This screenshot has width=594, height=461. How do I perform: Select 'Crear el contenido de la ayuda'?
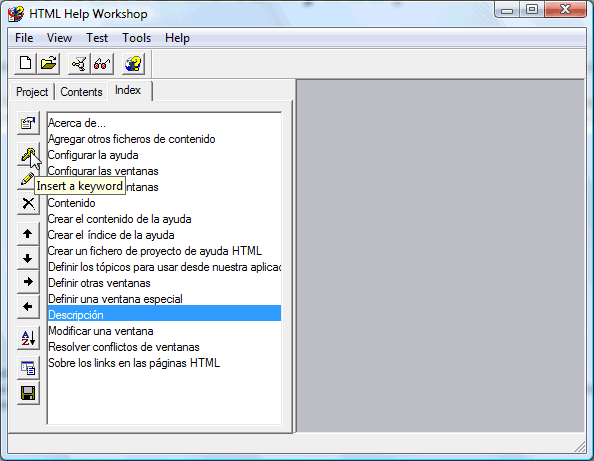[x=164, y=219]
